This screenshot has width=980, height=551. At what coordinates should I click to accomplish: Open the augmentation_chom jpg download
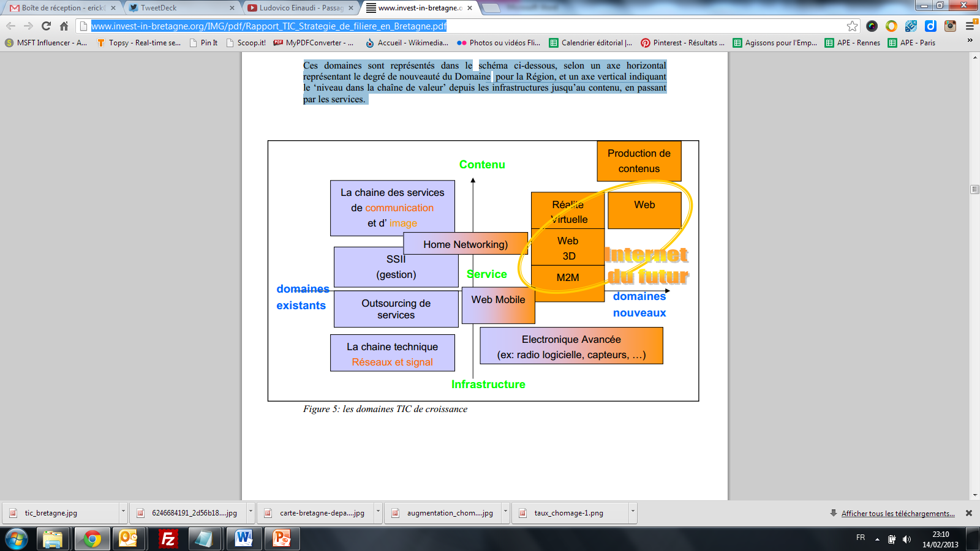click(443, 513)
